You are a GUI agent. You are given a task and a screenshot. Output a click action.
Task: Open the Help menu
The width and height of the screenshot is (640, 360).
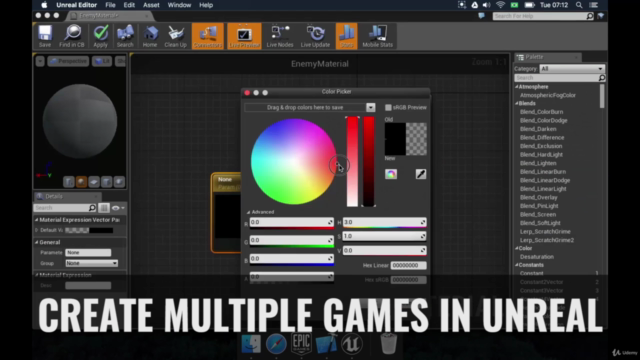click(206, 5)
